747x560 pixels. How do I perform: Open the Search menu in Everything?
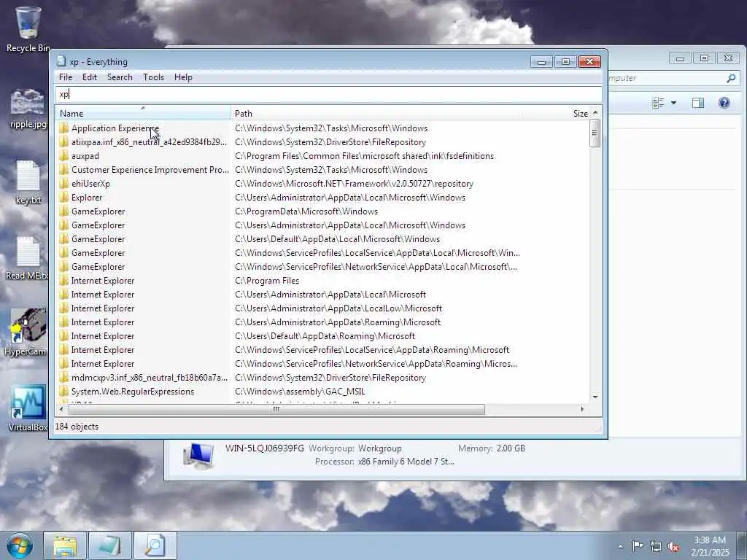tap(120, 77)
